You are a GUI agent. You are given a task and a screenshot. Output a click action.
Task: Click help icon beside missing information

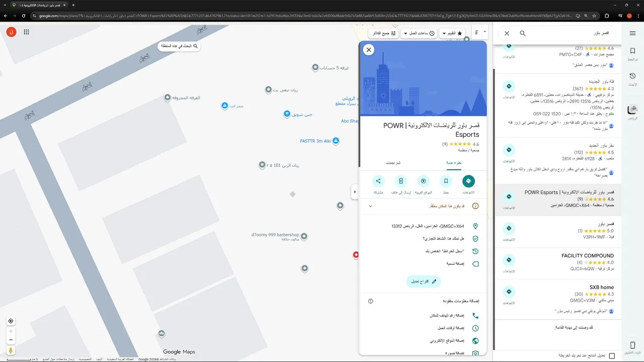point(371,301)
